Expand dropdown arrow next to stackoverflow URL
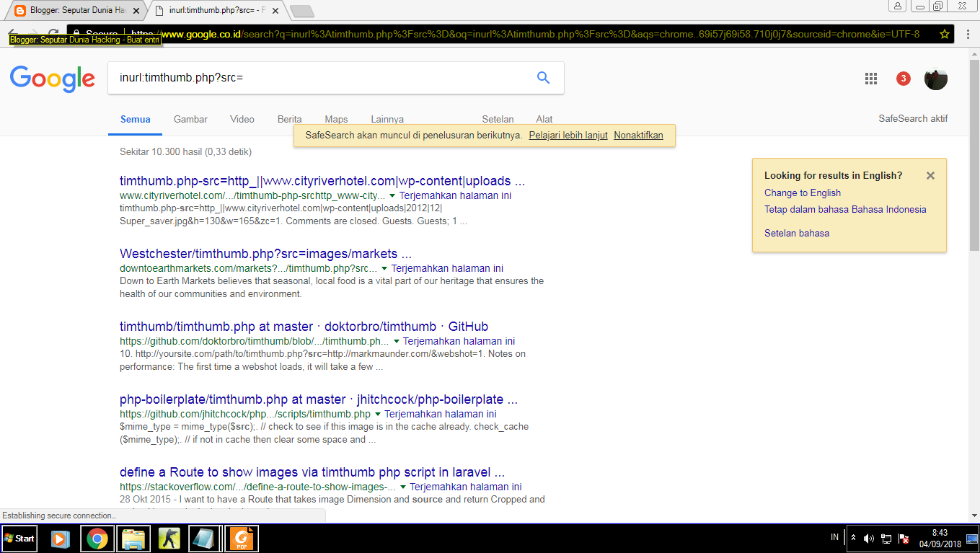The image size is (980, 553). (x=402, y=487)
